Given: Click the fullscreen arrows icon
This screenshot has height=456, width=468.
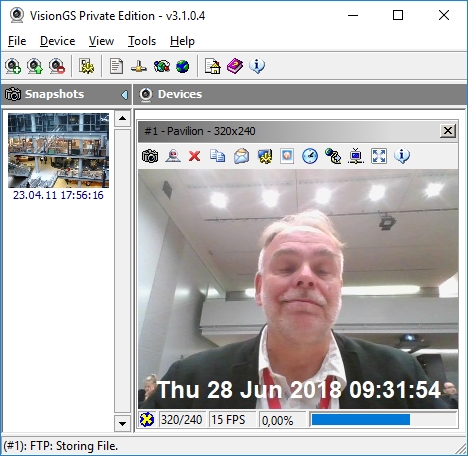Looking at the screenshot, I should point(379,156).
